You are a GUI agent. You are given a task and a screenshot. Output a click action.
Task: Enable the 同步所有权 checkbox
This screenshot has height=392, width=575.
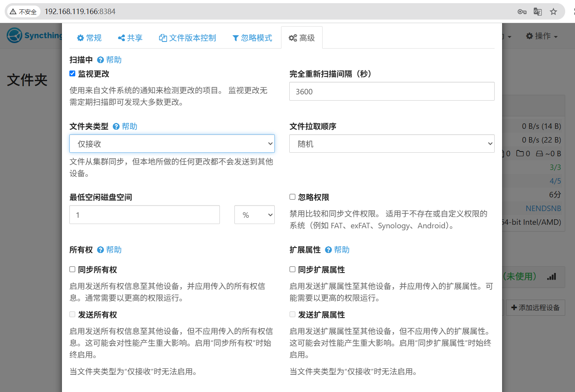[72, 269]
